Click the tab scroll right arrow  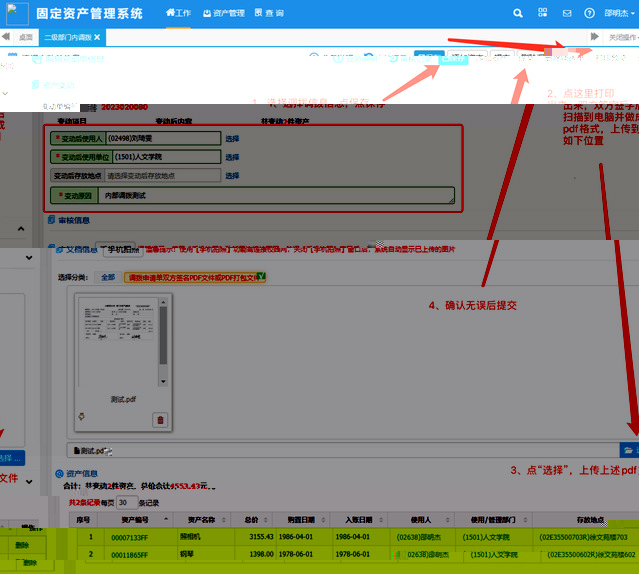point(594,37)
